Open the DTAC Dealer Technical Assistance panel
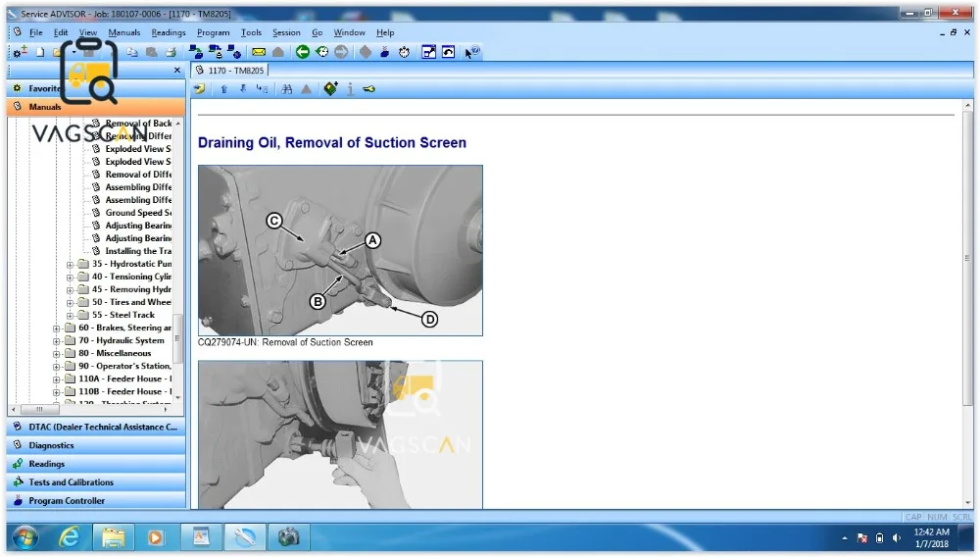Screen dimensions: 980x557 (96, 427)
